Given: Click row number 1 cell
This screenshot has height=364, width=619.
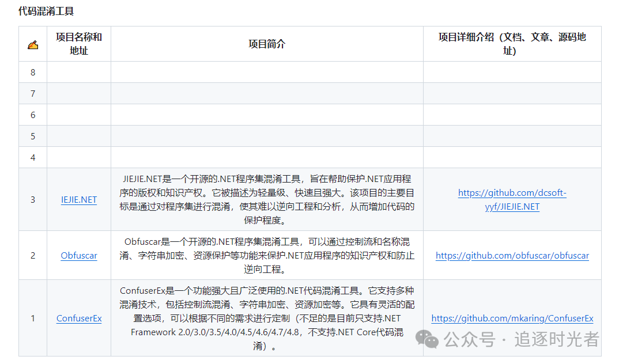Looking at the screenshot, I should [33, 318].
